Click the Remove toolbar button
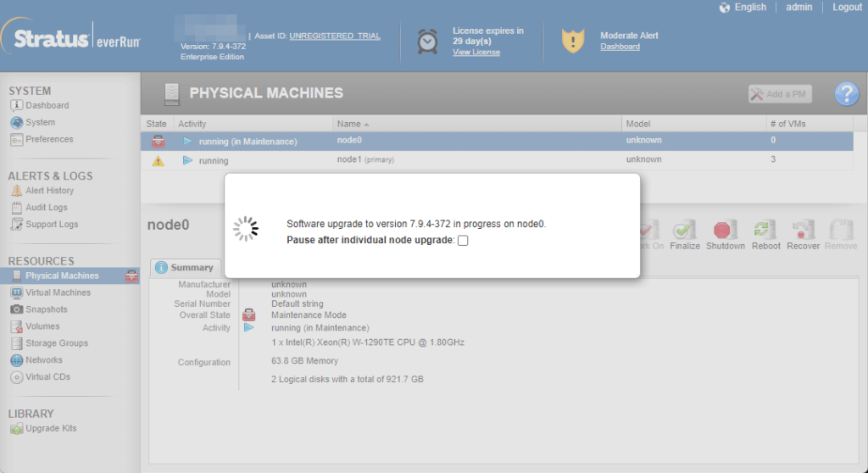Viewport: 868px width, 473px height. pyautogui.click(x=841, y=236)
